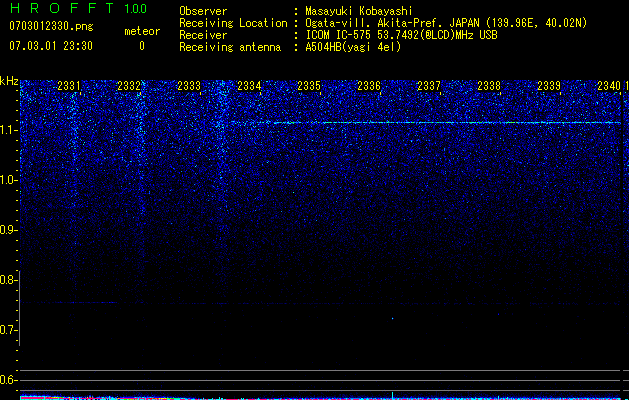This screenshot has width=629, height=400.
Task: Click time marker 2334
Action: coord(249,86)
